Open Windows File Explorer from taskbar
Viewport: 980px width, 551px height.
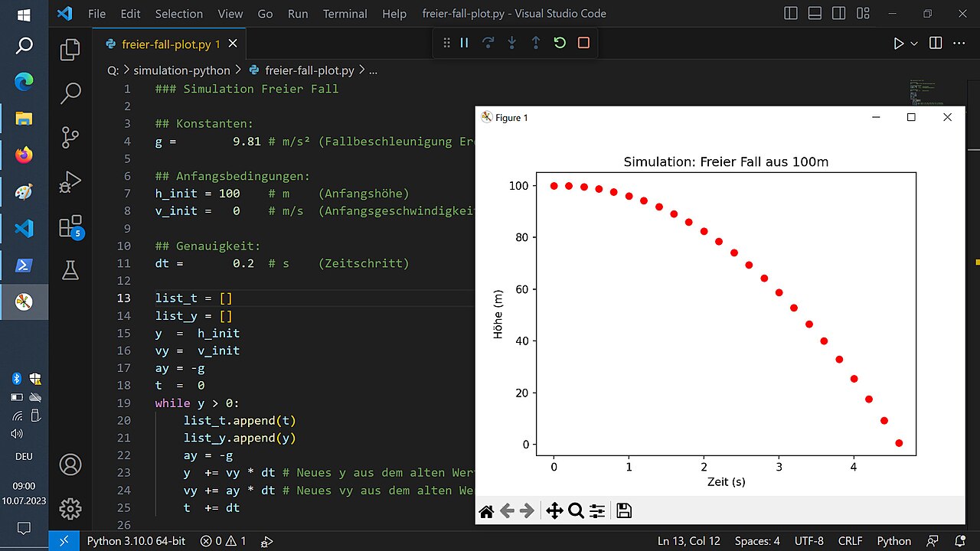tap(24, 118)
